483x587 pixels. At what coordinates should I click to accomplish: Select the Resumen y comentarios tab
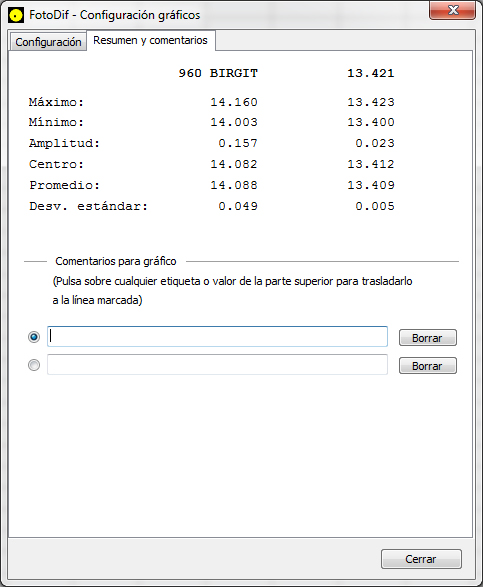[151, 40]
